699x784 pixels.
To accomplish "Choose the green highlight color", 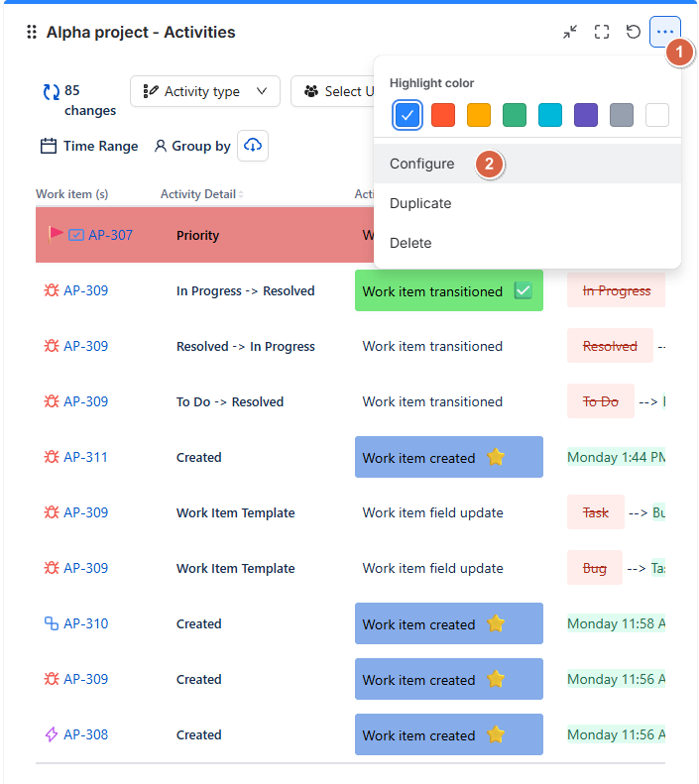I will 515,115.
